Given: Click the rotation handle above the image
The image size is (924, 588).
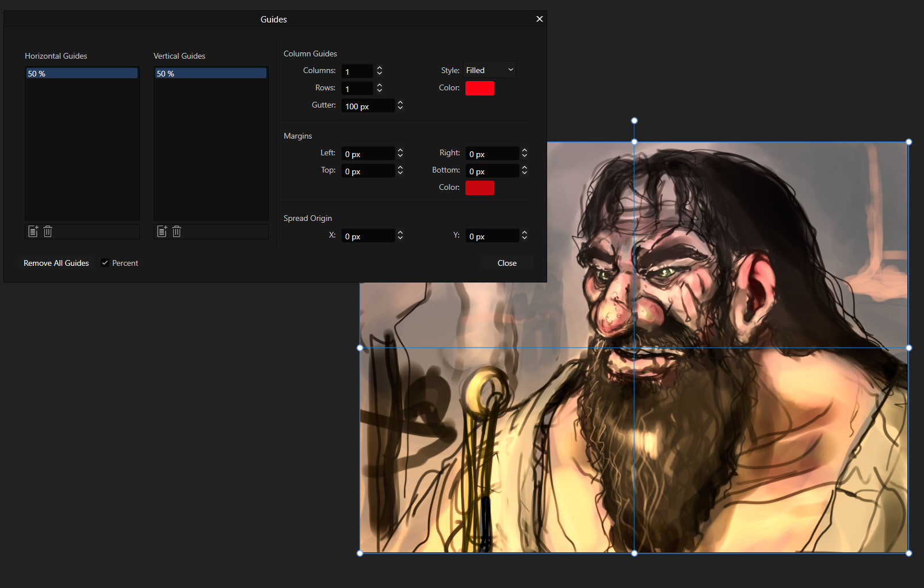Looking at the screenshot, I should coord(635,121).
